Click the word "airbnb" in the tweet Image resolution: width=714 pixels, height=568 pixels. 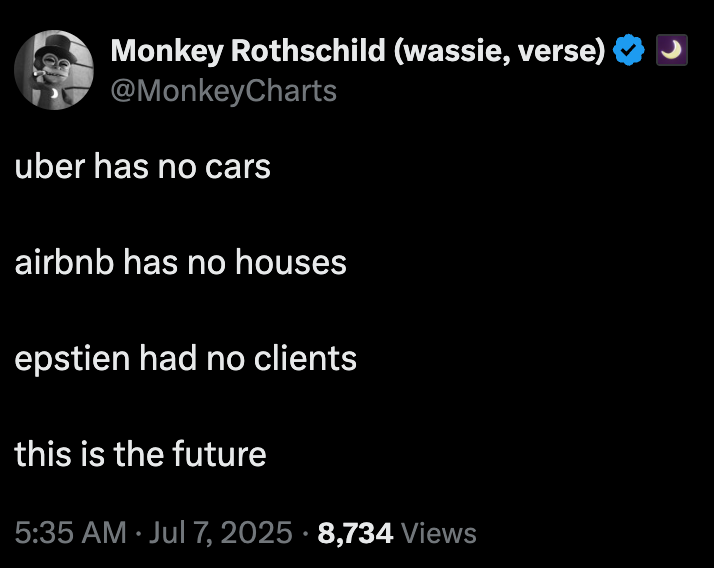[64, 262]
